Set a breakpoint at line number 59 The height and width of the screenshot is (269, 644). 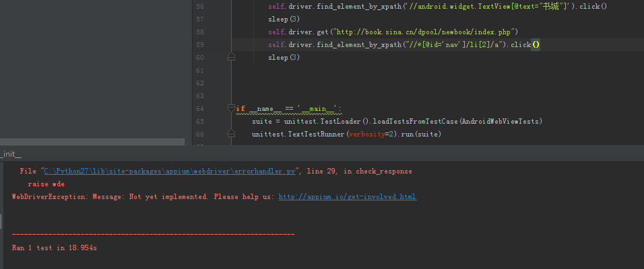pos(199,44)
